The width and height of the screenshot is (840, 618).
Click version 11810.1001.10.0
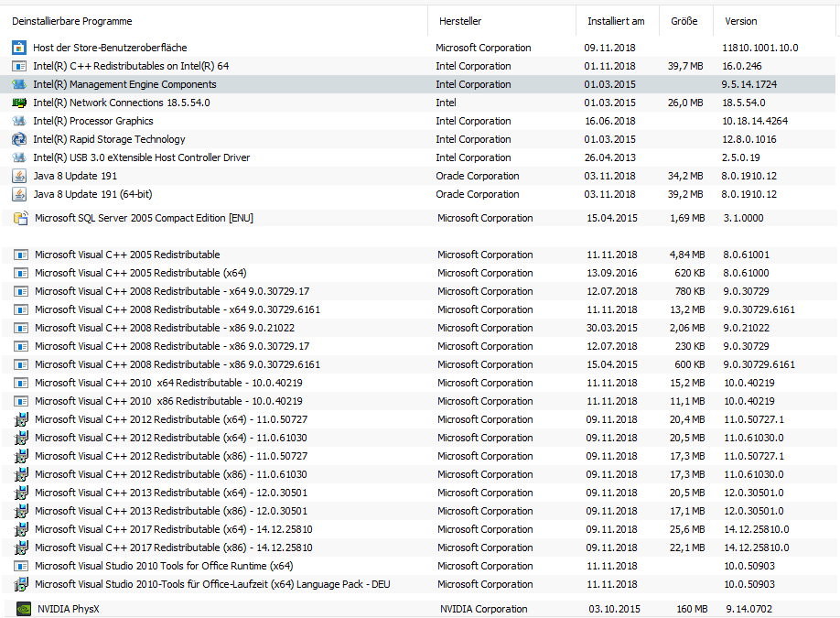(x=759, y=48)
